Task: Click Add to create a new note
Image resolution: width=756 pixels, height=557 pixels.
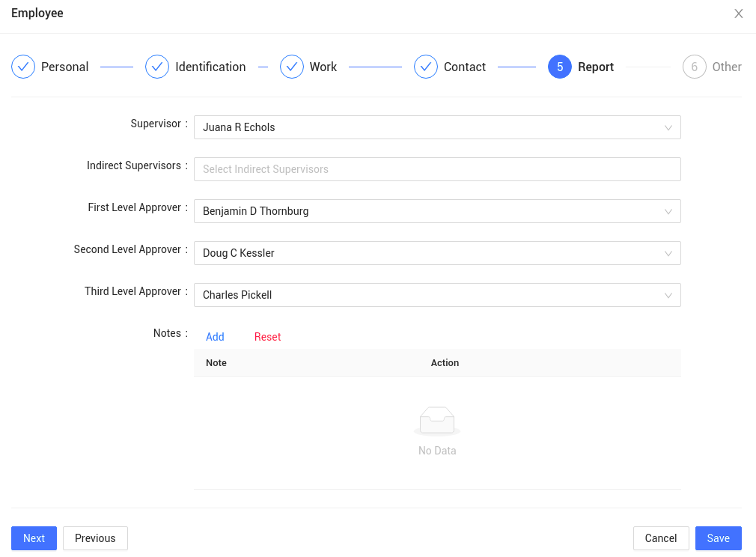Action: tap(215, 337)
